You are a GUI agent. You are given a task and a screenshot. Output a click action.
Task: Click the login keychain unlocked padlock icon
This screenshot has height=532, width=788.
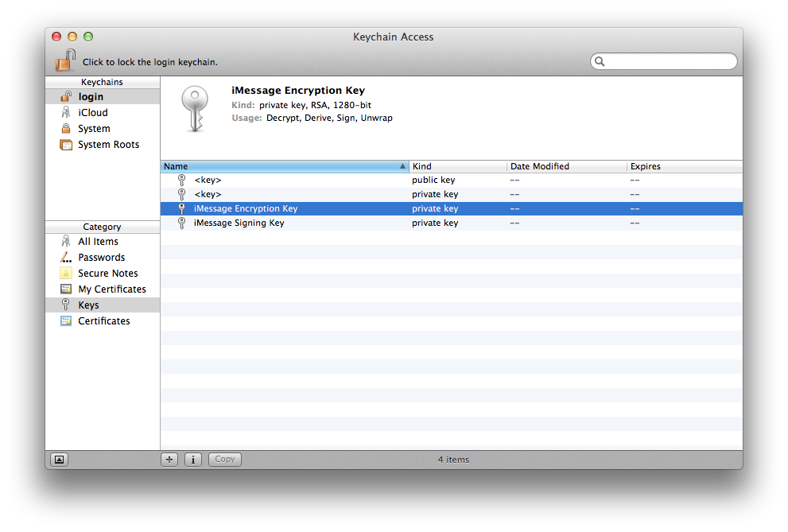(x=66, y=96)
